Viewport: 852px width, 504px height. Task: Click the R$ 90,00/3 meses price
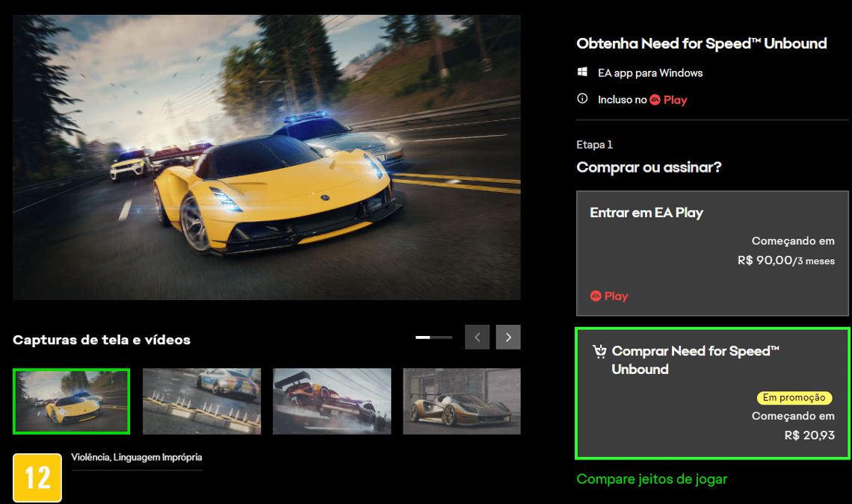pos(785,261)
